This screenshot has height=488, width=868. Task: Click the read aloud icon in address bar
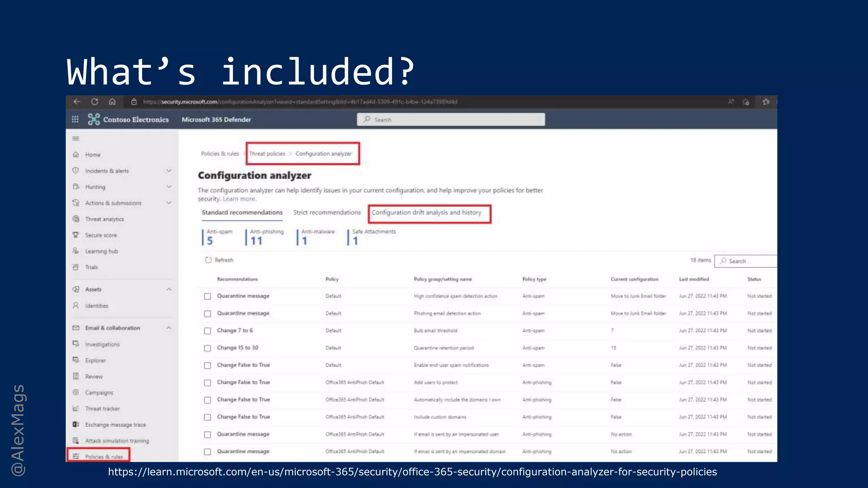point(731,102)
